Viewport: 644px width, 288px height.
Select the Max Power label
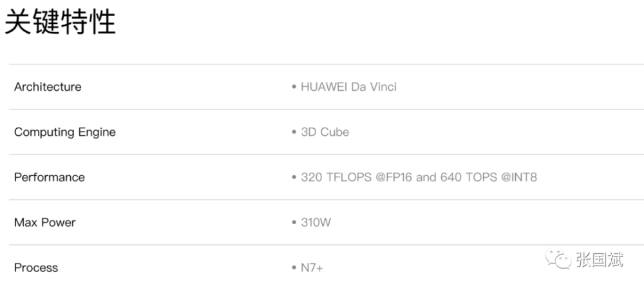tap(45, 222)
